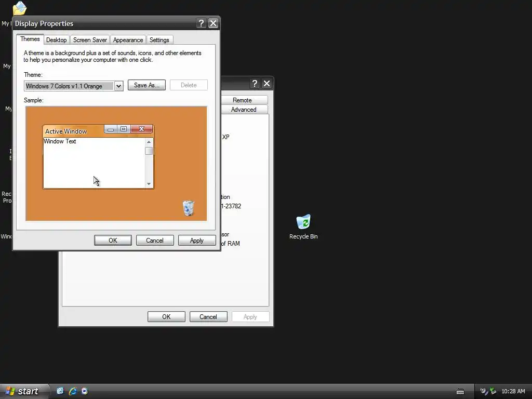
Task: Click the greyed Apply in System Properties
Action: click(x=250, y=317)
